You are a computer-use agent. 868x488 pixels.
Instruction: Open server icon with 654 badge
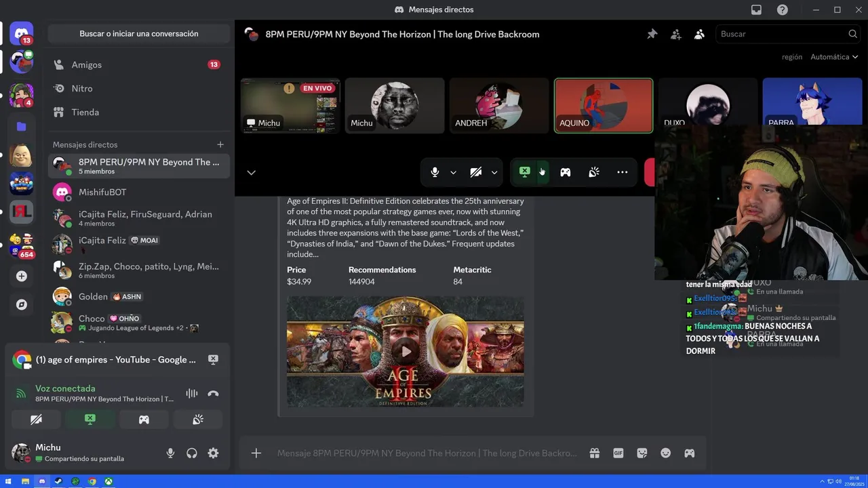click(x=21, y=245)
